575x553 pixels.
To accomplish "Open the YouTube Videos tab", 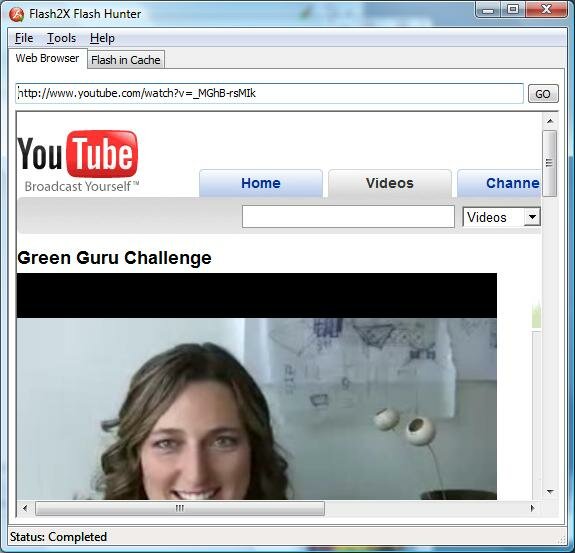I will 390,183.
